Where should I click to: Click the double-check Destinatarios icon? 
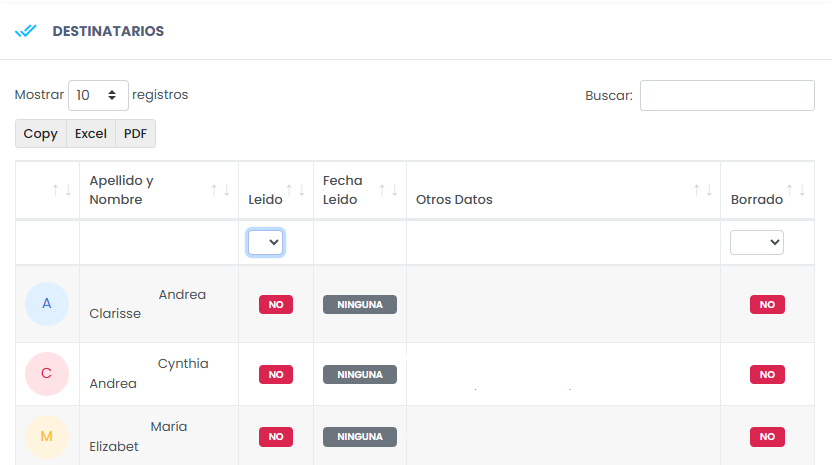(x=25, y=31)
